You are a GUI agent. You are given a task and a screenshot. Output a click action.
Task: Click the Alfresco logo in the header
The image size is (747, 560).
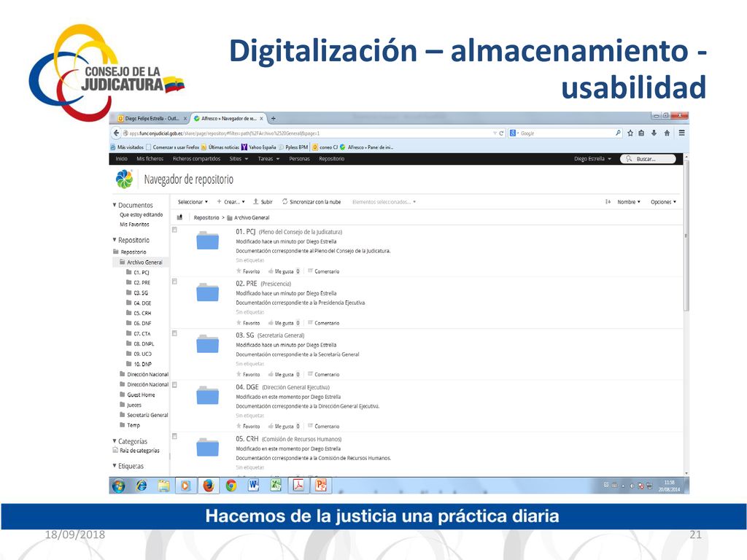coord(124,179)
